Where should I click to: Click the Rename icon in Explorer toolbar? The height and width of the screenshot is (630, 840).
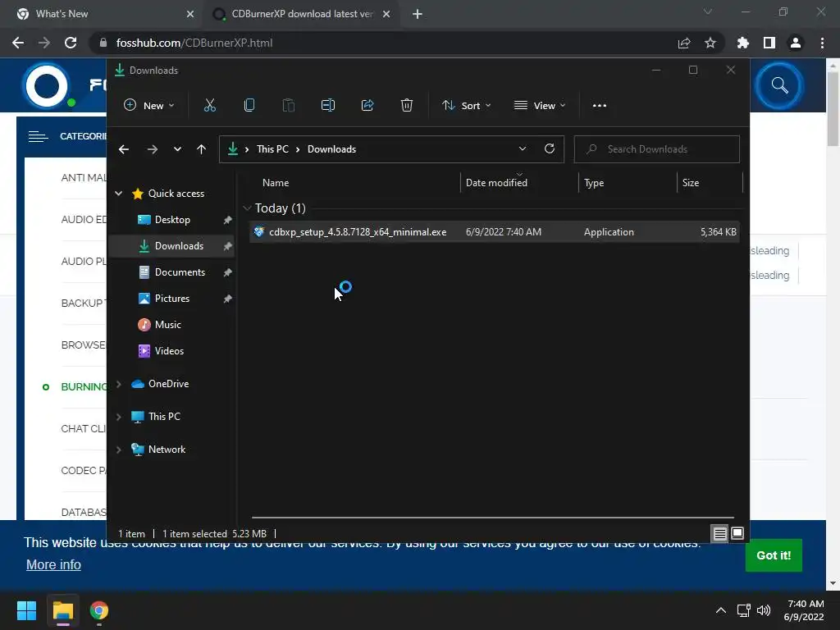(328, 106)
